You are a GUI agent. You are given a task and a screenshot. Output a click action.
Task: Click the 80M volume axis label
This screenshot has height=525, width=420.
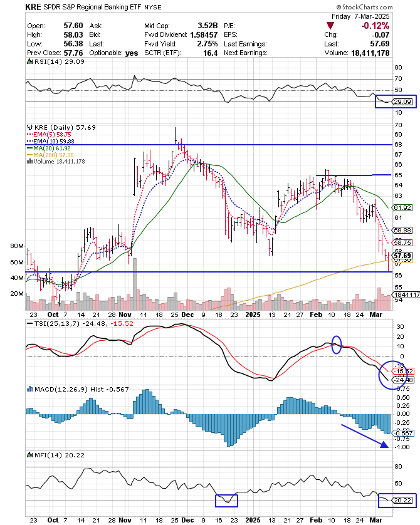(17, 246)
